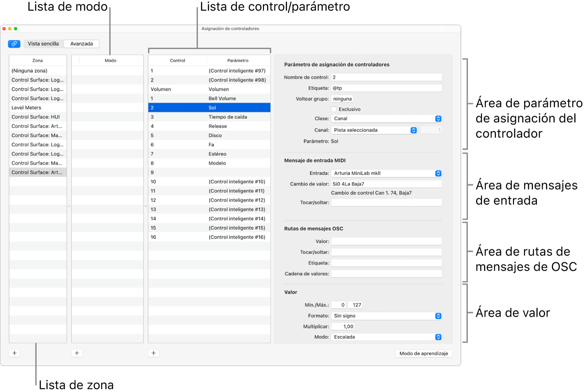This screenshot has width=588, height=392.
Task: Expand Entrada dropdown showing Arturia MiniLab mkII
Action: (386, 173)
